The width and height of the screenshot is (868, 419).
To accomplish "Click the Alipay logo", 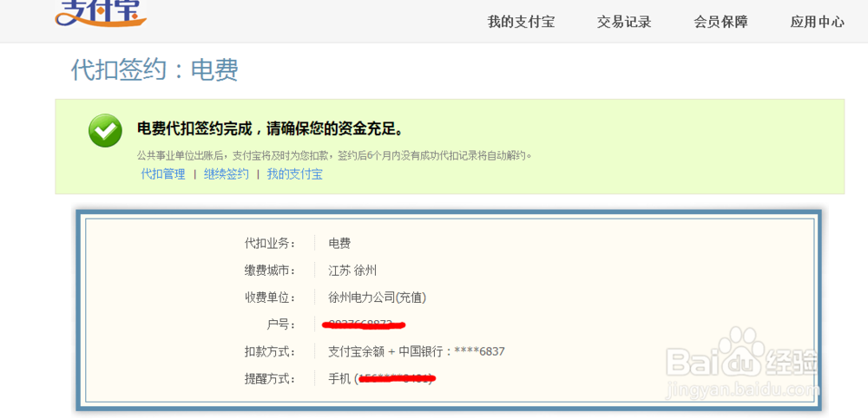I will (101, 12).
